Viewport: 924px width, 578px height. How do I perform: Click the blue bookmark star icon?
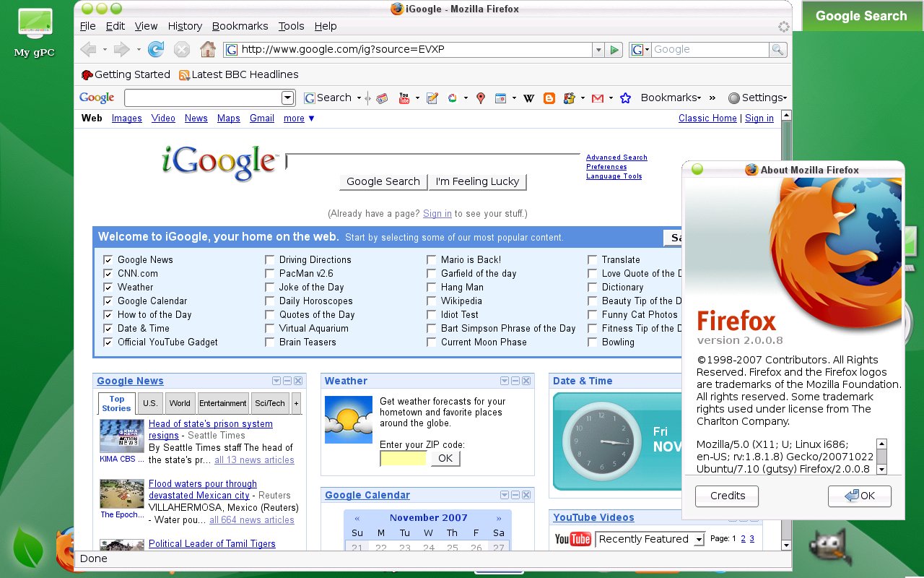[626, 98]
